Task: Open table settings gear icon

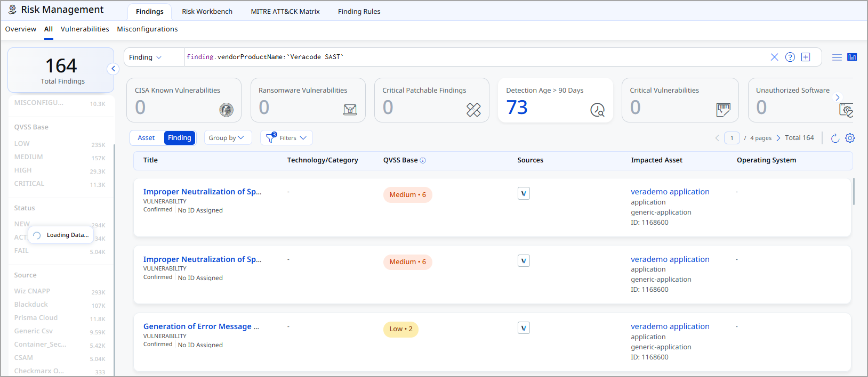Action: [850, 138]
